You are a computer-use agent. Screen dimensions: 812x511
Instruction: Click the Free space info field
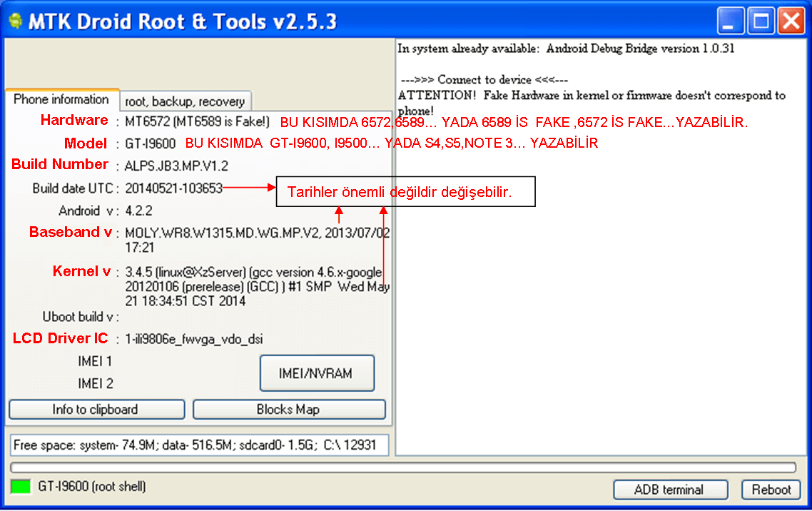point(200,445)
